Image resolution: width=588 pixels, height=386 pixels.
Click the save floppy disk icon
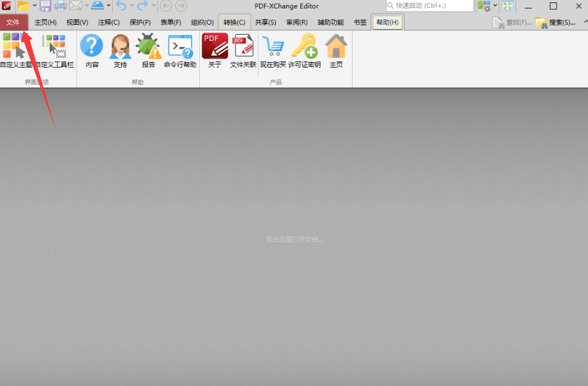(45, 5)
